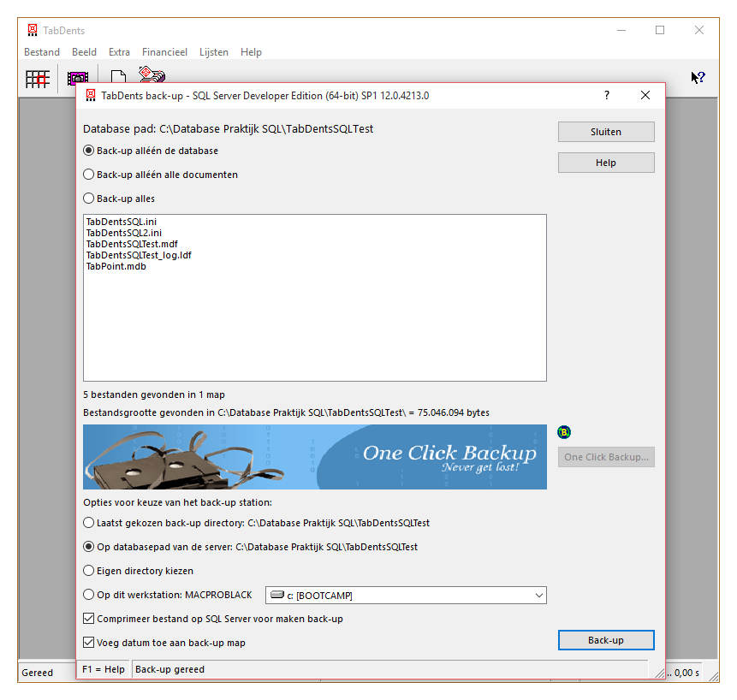The image size is (737, 700).
Task: Select Eigen directory kiezen option
Action: (138, 571)
